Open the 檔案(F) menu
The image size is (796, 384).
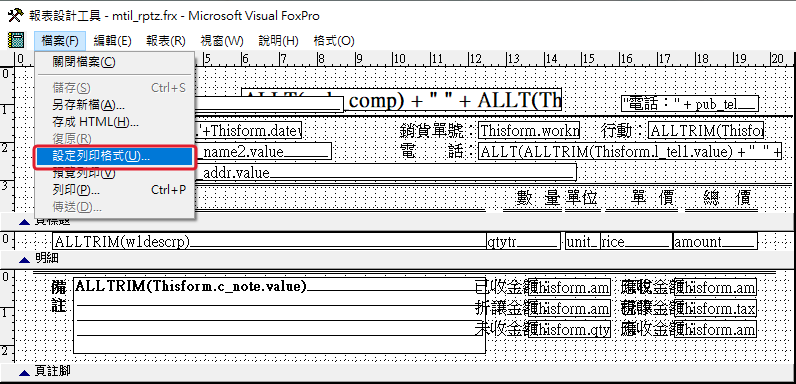[x=60, y=41]
